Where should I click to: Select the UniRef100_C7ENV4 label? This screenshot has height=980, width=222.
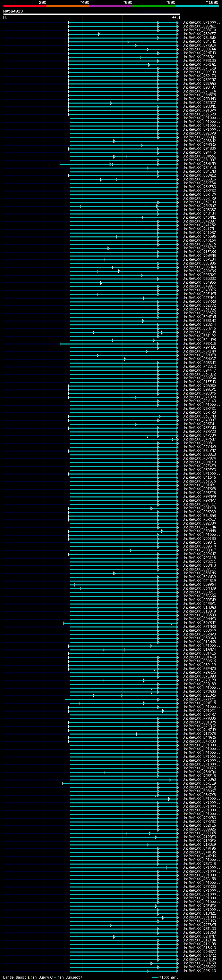(199, 298)
